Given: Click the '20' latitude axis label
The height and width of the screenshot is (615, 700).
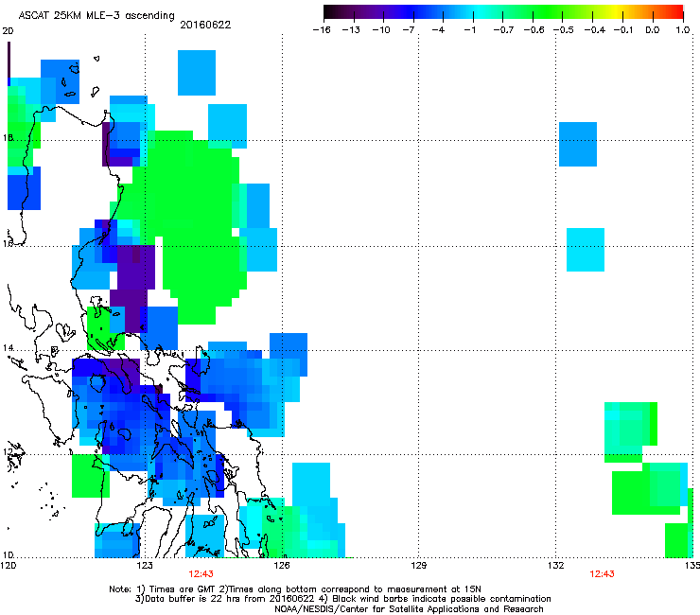Looking at the screenshot, I should click(8, 31).
